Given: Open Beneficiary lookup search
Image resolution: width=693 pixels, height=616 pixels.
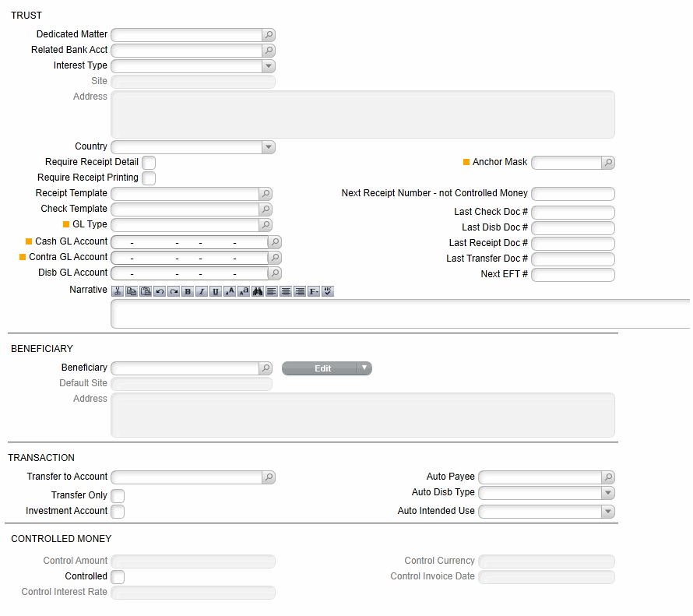Looking at the screenshot, I should 266,368.
